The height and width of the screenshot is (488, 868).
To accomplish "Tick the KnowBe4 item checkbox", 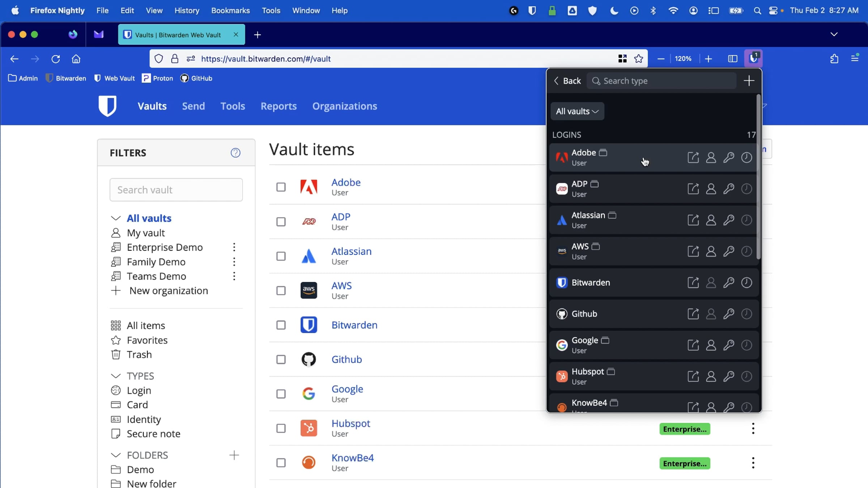I will coord(281,463).
